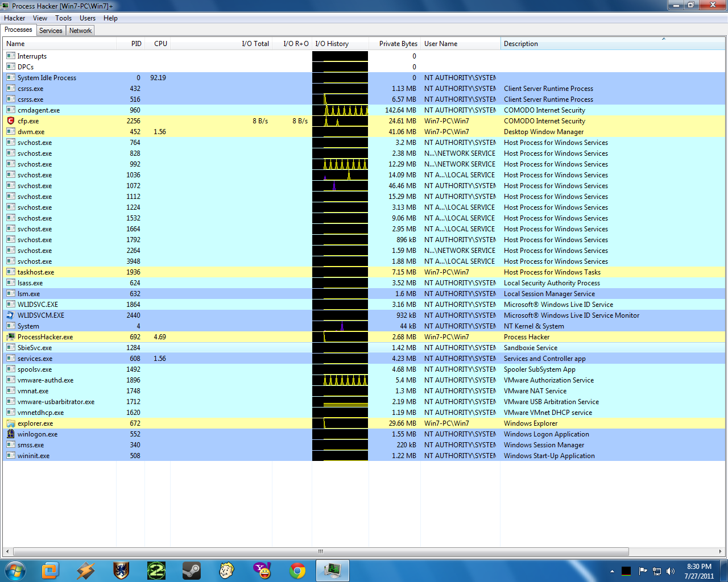
Task: Select the spoolsv.exe process name
Action: pos(35,369)
